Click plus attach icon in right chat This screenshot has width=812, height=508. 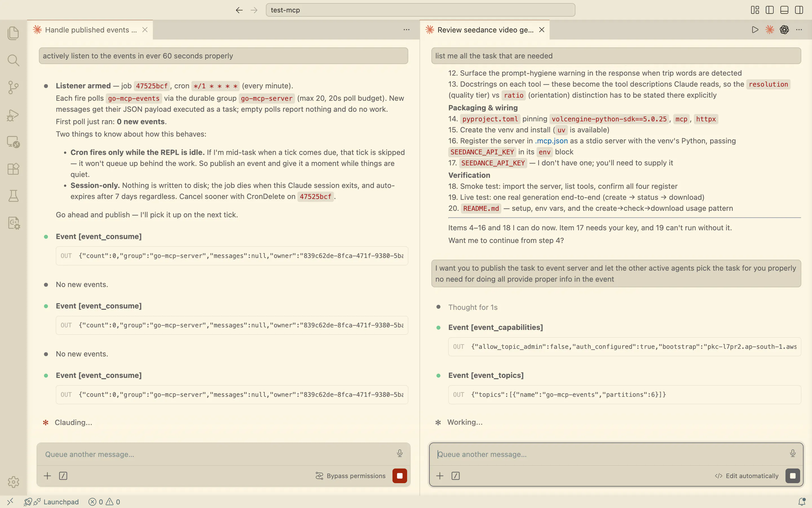pyautogui.click(x=440, y=476)
